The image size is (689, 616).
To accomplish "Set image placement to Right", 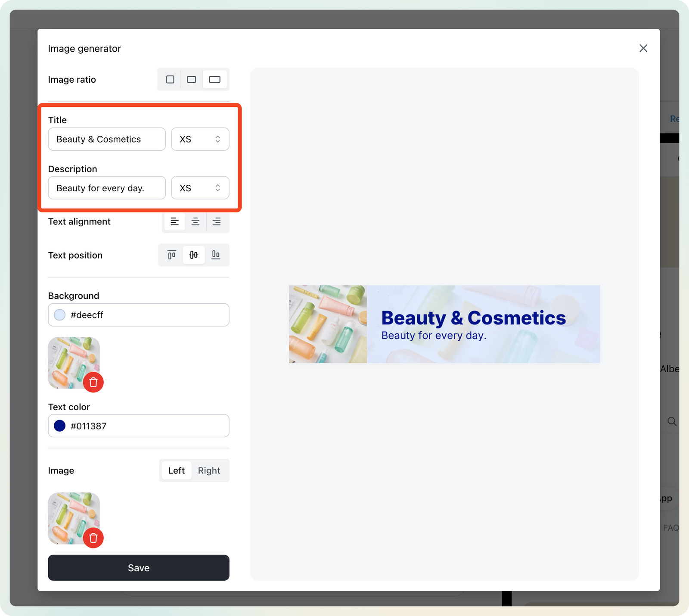I will point(209,470).
